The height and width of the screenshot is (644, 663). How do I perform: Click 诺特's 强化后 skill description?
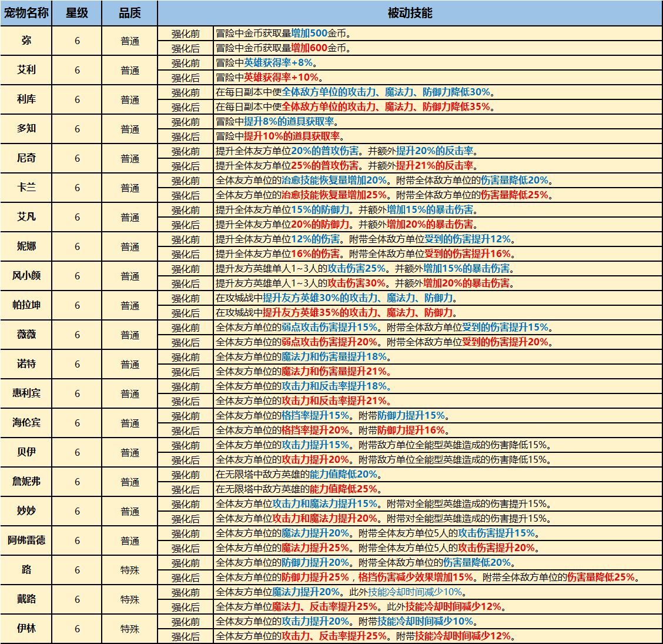tap(438, 372)
